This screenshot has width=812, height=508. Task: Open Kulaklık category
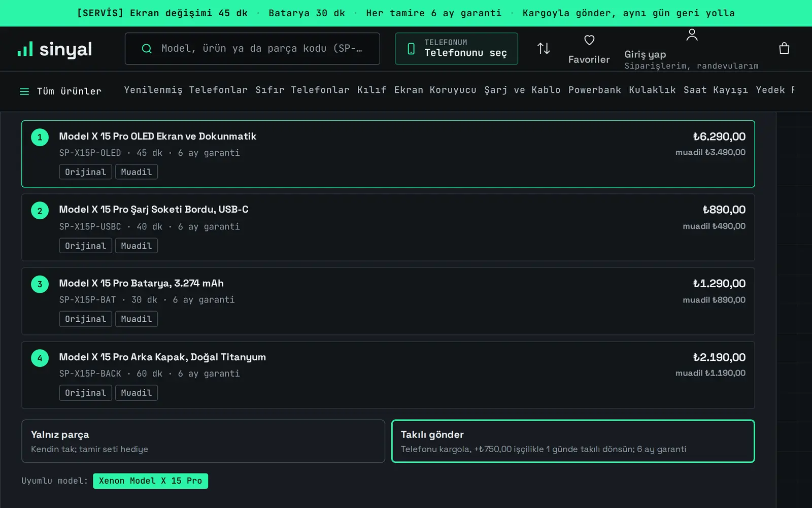652,90
